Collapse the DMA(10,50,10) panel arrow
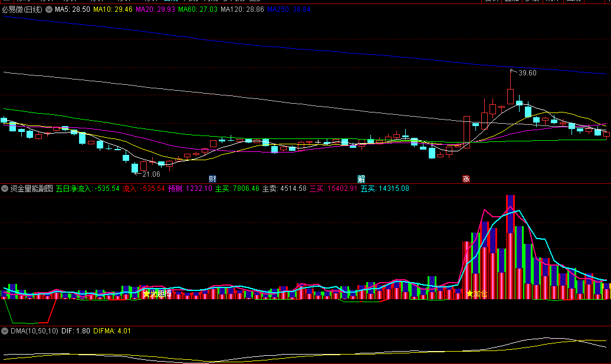Image resolution: width=611 pixels, height=364 pixels. [x=5, y=331]
